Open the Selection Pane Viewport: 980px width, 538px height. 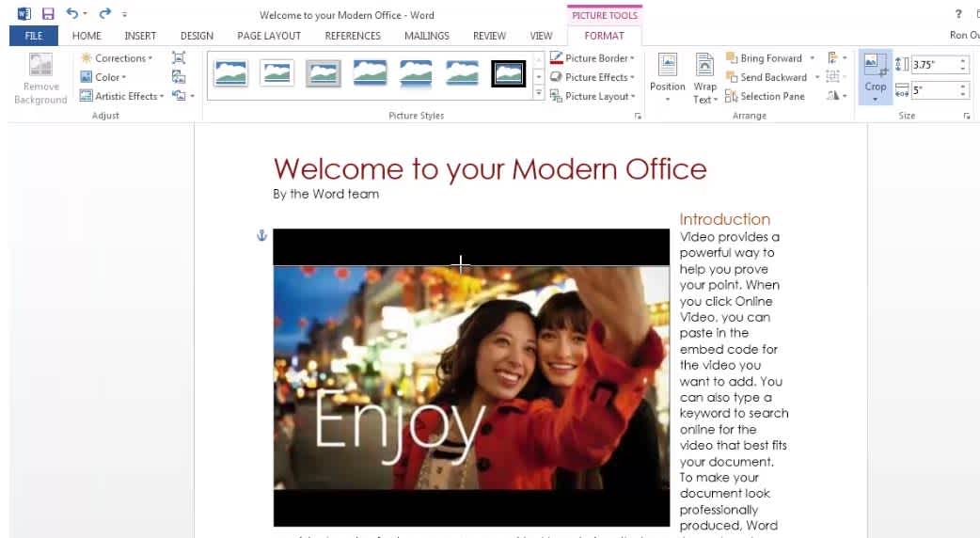[x=765, y=96]
